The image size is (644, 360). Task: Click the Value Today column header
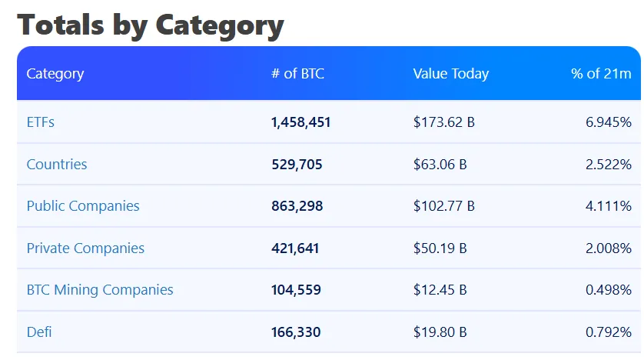point(450,74)
